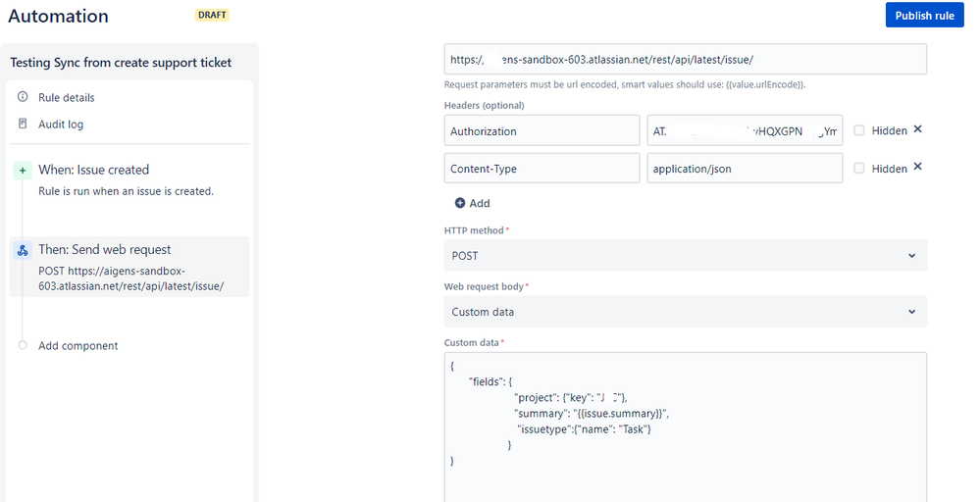This screenshot has height=502, width=980.
Task: Click the Rule details info icon
Action: [x=23, y=97]
